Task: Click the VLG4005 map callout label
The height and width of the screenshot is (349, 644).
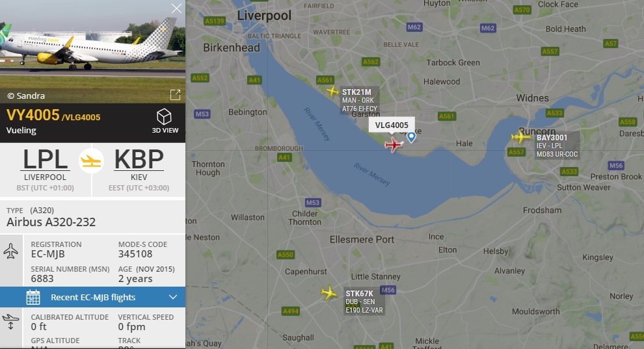Action: pyautogui.click(x=392, y=125)
